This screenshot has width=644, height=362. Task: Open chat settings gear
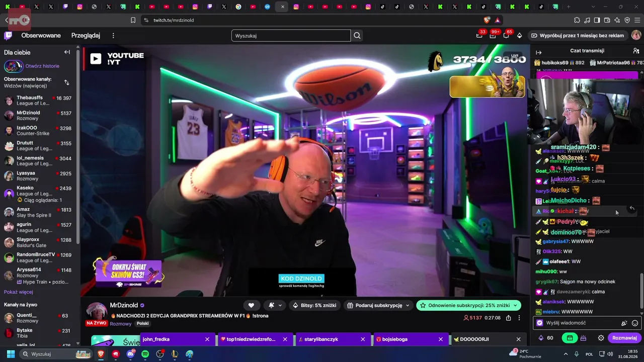[x=601, y=338]
